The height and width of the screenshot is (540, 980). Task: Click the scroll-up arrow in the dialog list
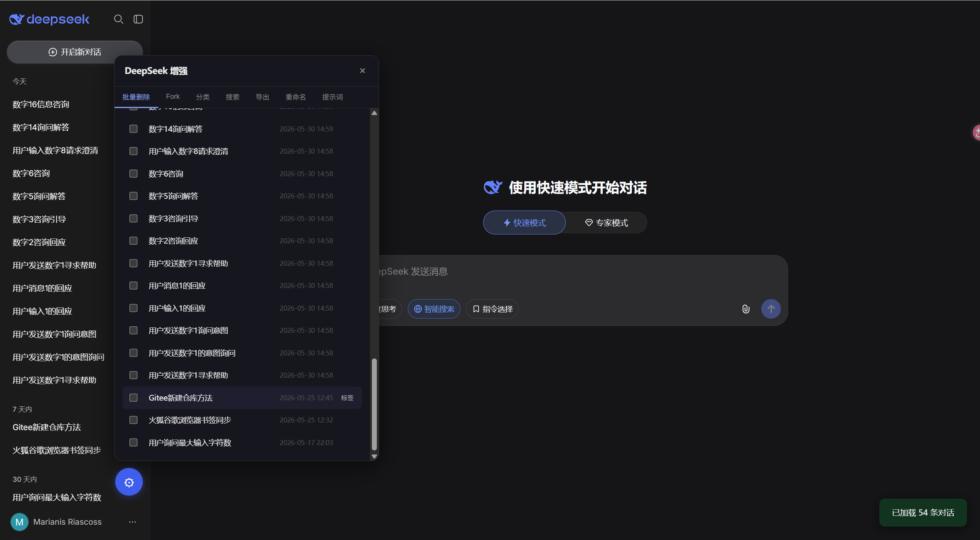pos(374,113)
